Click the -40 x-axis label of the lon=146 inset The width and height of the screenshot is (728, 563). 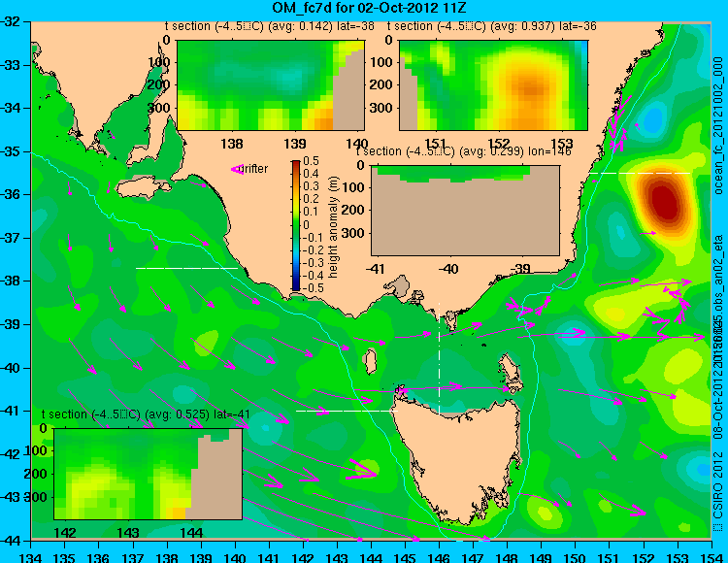(x=449, y=268)
